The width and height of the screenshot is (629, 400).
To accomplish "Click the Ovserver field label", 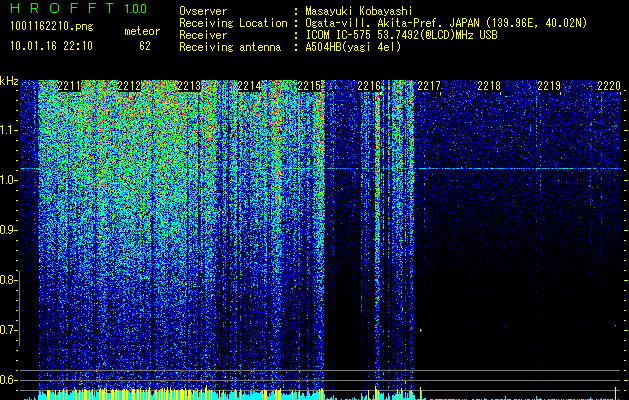I will 203,11.
